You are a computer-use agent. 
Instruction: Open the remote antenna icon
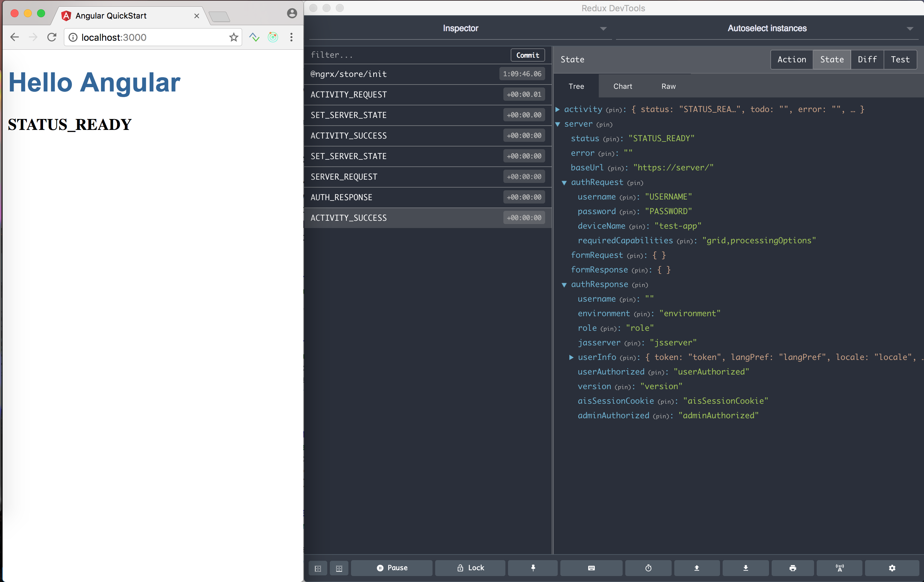(x=840, y=568)
